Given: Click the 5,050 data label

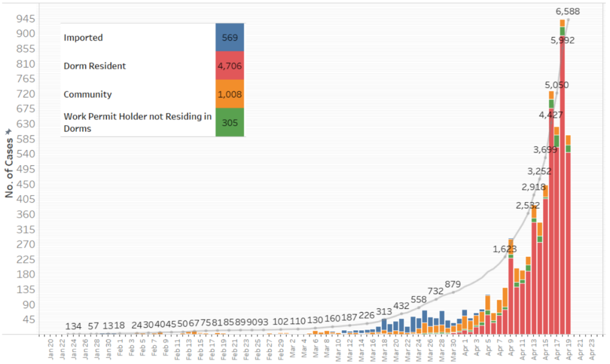Looking at the screenshot, I should click(x=556, y=85).
